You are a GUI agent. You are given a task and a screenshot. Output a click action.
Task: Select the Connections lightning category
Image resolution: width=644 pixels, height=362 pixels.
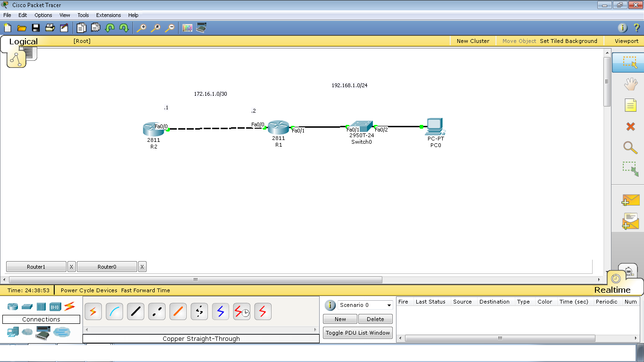[70, 306]
